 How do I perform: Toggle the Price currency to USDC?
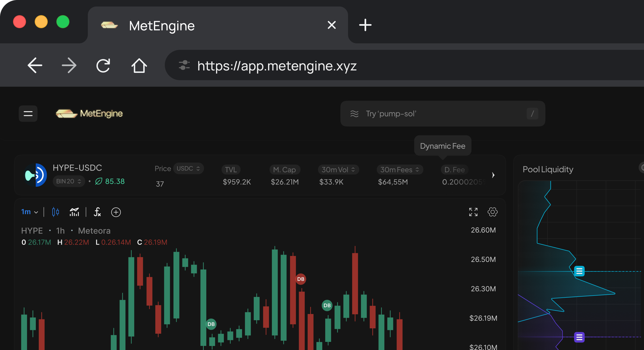pyautogui.click(x=189, y=168)
